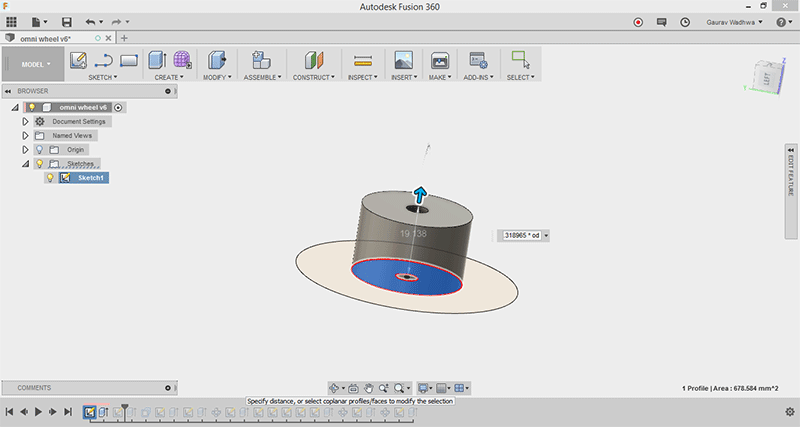Image resolution: width=800 pixels, height=427 pixels.
Task: Select the Extrude tool in Create group
Action: [x=158, y=61]
